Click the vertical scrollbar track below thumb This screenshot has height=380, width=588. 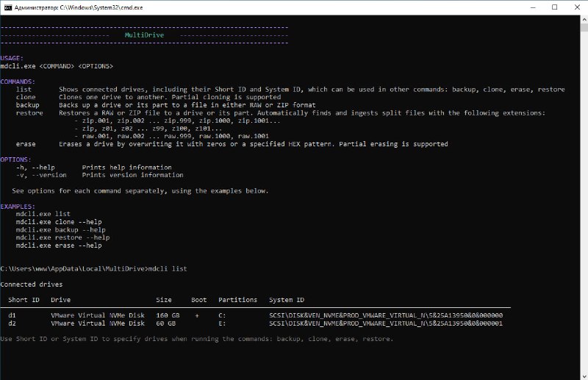click(584, 203)
